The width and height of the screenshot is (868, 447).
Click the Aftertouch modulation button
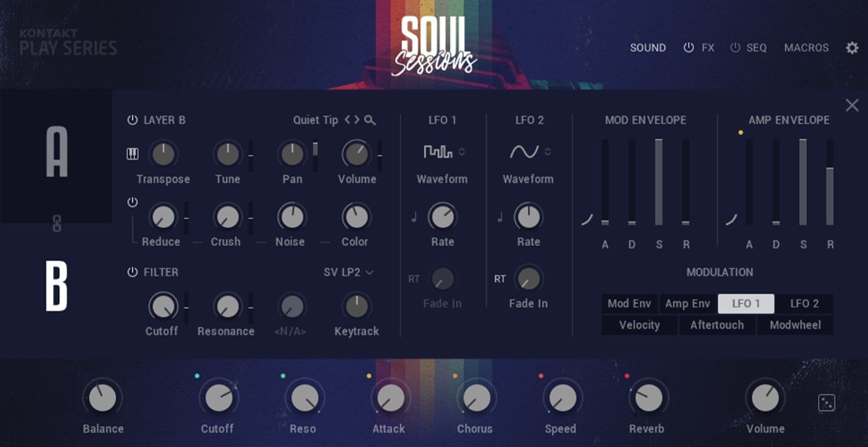[x=717, y=325]
